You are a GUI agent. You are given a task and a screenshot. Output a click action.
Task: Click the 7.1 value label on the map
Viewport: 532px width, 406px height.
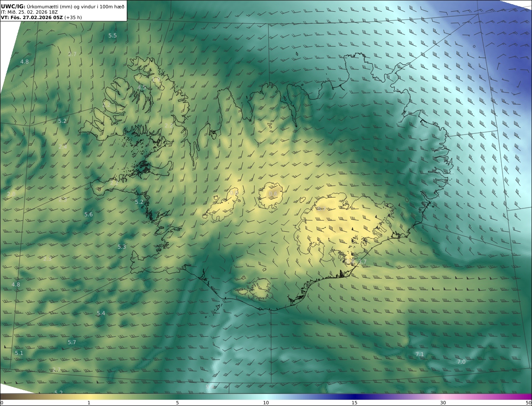coord(420,355)
